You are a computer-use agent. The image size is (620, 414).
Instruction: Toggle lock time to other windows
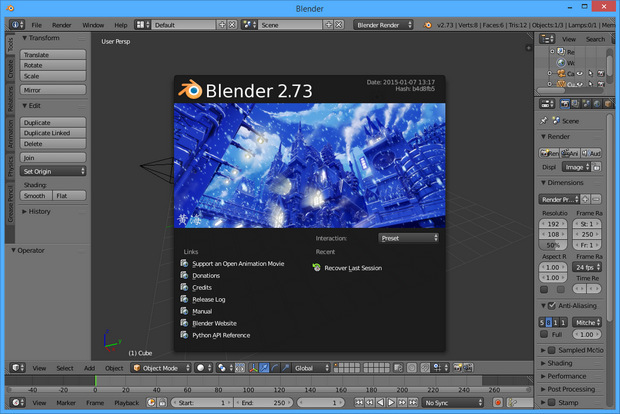162,403
